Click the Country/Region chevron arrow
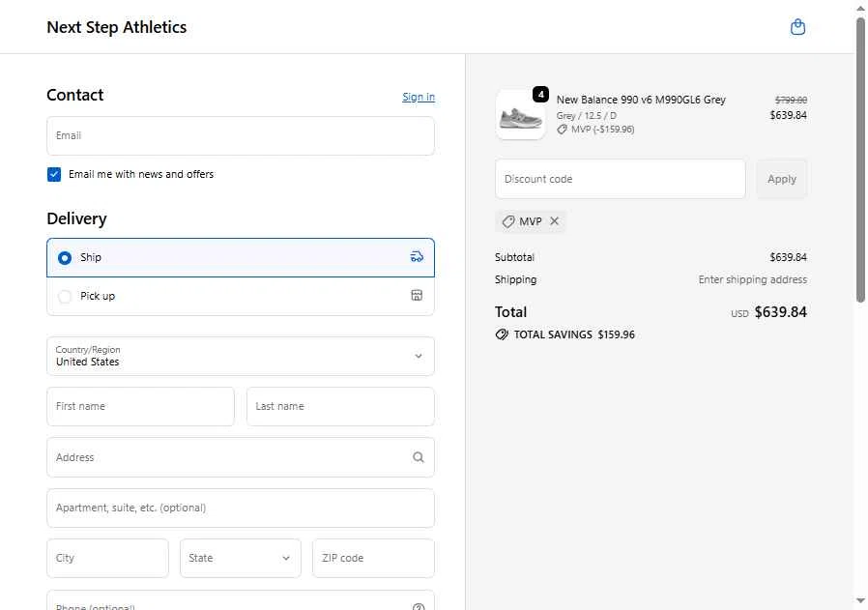 [x=419, y=356]
